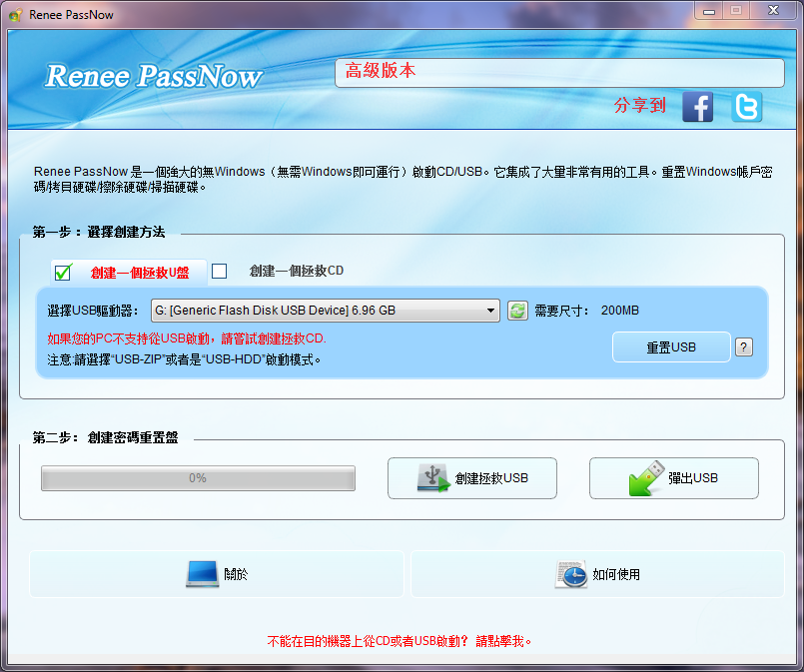Click the 重置USB button

coord(671,347)
